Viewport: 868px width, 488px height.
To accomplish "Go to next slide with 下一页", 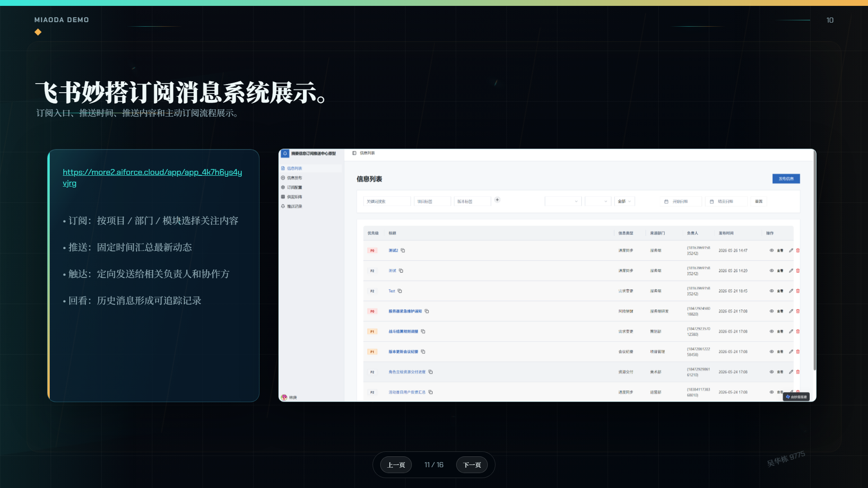I will pos(472,465).
